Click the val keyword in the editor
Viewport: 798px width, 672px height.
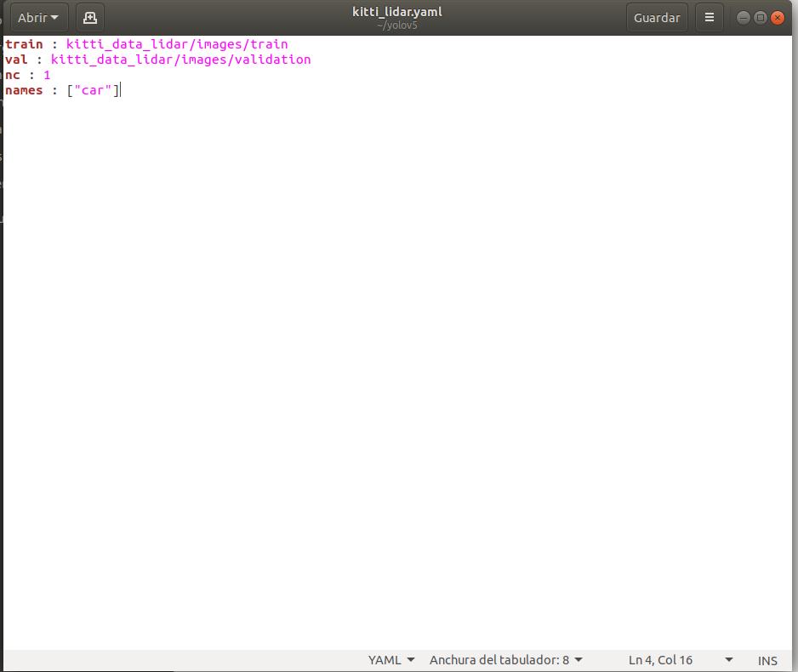[x=14, y=59]
